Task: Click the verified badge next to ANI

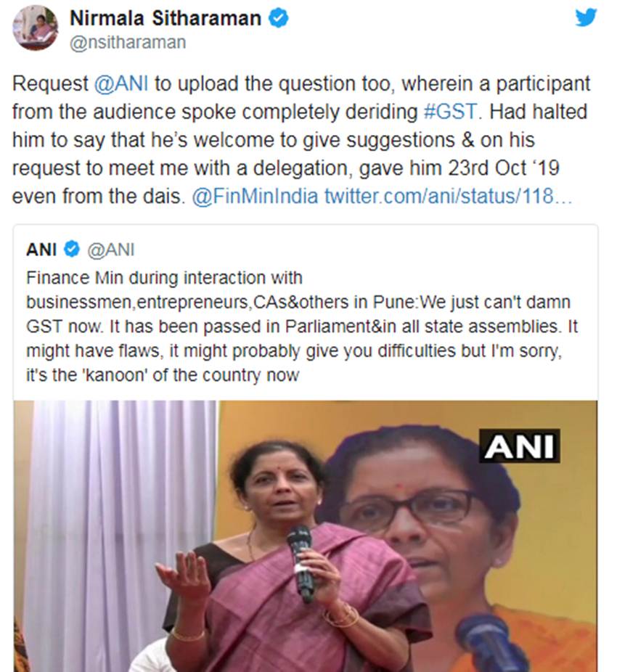Action: 72,249
